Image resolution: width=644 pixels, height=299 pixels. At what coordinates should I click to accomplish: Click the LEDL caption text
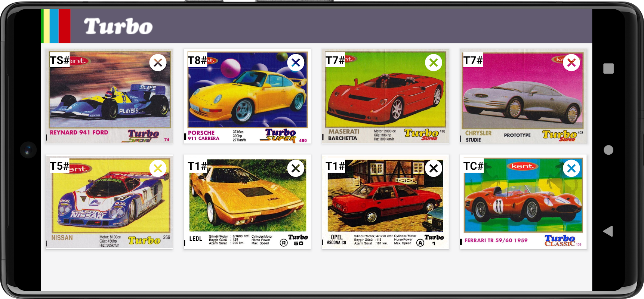[x=195, y=239]
